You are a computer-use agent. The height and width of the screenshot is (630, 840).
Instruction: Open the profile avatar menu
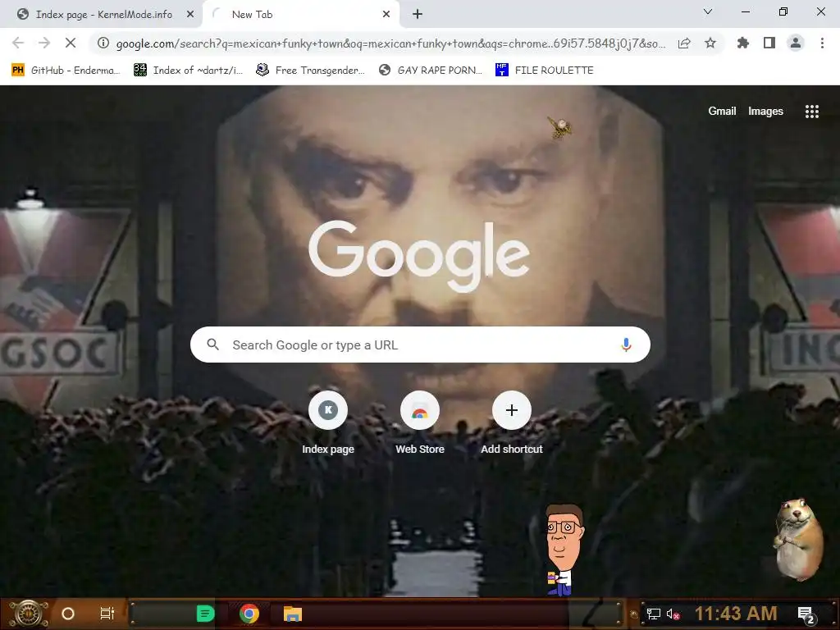pyautogui.click(x=796, y=43)
